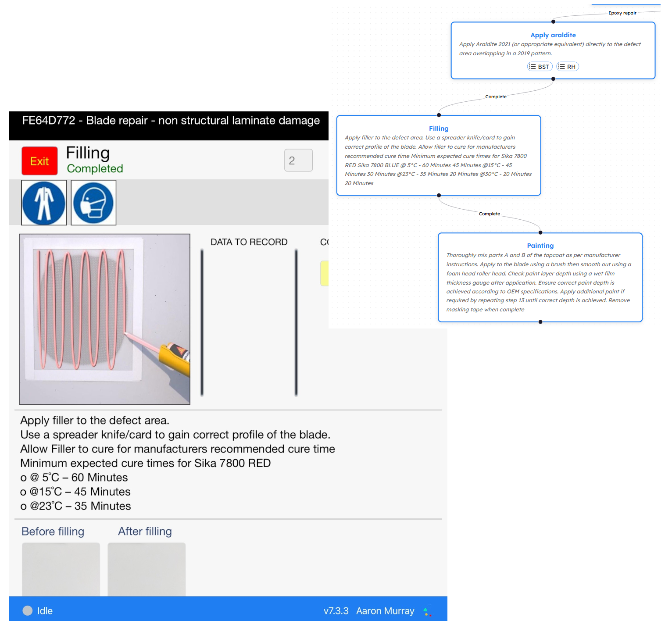Click the top connector dot of Filling node
The width and height of the screenshot is (672, 621).
pyautogui.click(x=439, y=115)
